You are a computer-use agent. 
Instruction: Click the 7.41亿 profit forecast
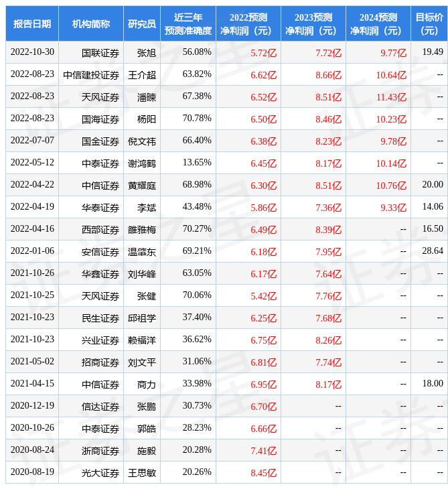coord(263,451)
